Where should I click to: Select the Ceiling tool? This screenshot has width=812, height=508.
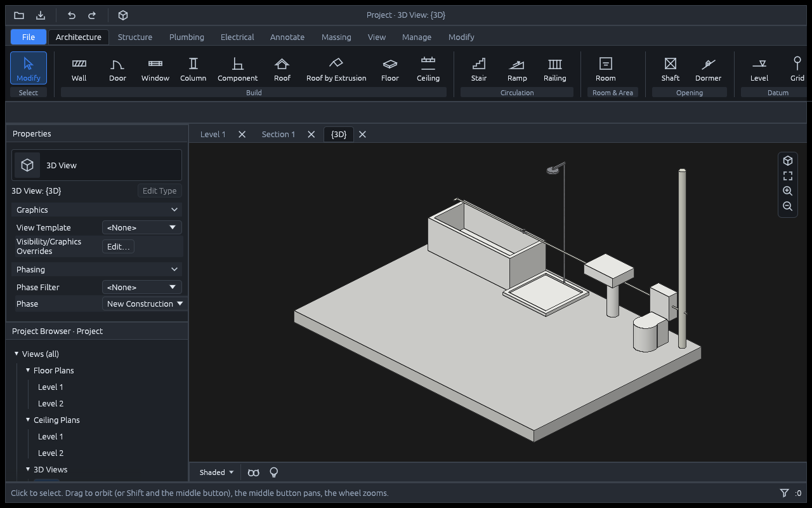tap(428, 69)
